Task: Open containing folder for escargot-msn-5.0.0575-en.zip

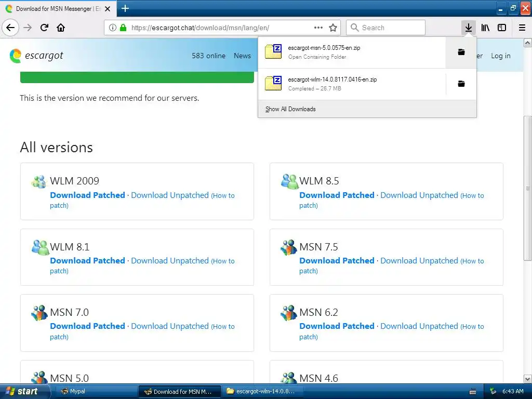Action: pyautogui.click(x=461, y=52)
